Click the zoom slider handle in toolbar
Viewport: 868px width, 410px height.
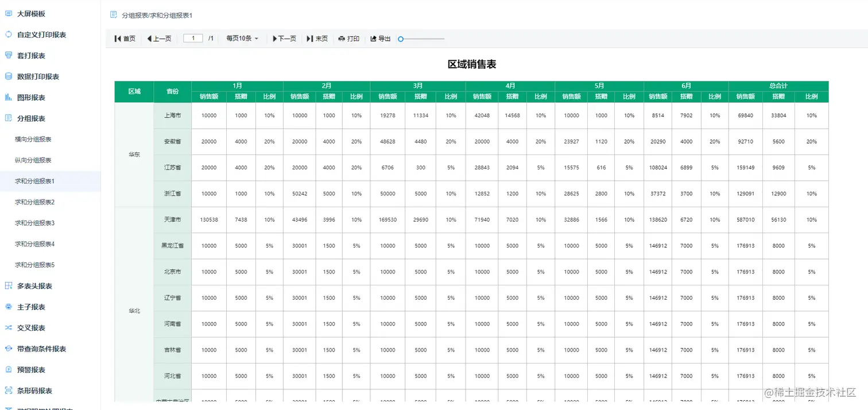(x=401, y=39)
